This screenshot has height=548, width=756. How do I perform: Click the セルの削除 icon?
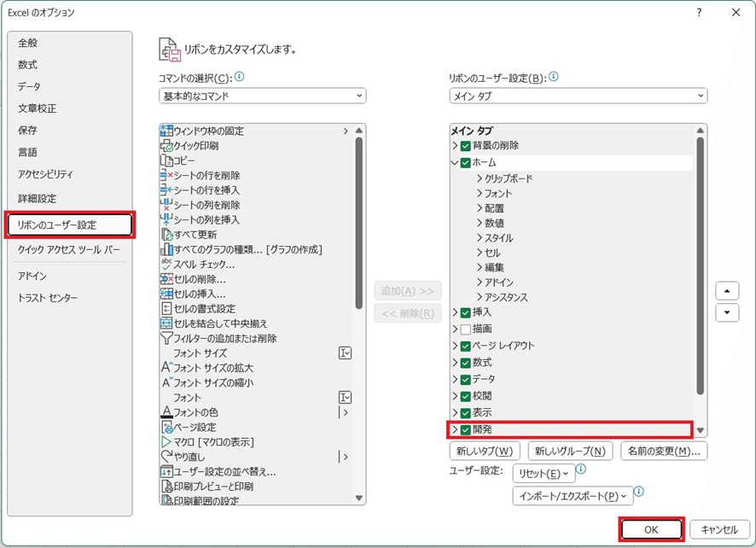click(166, 279)
